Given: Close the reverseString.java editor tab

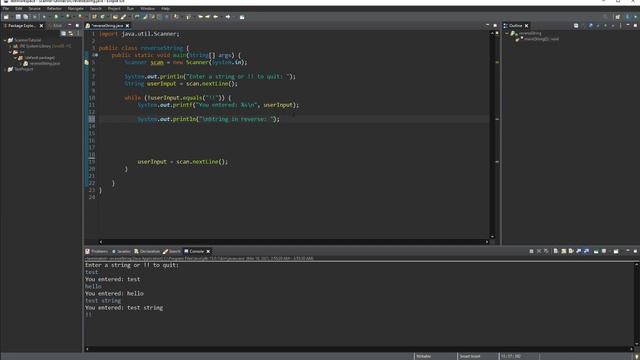Looking at the screenshot, I should tap(127, 26).
